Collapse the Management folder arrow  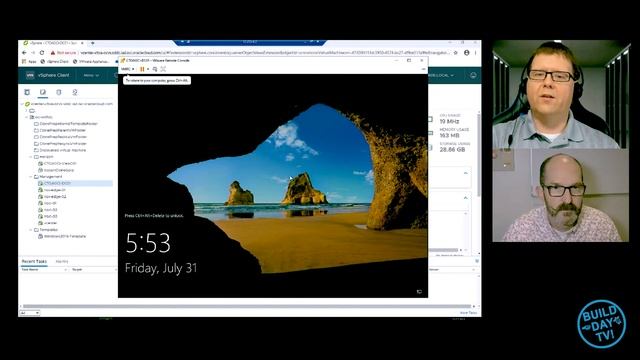tap(31, 177)
